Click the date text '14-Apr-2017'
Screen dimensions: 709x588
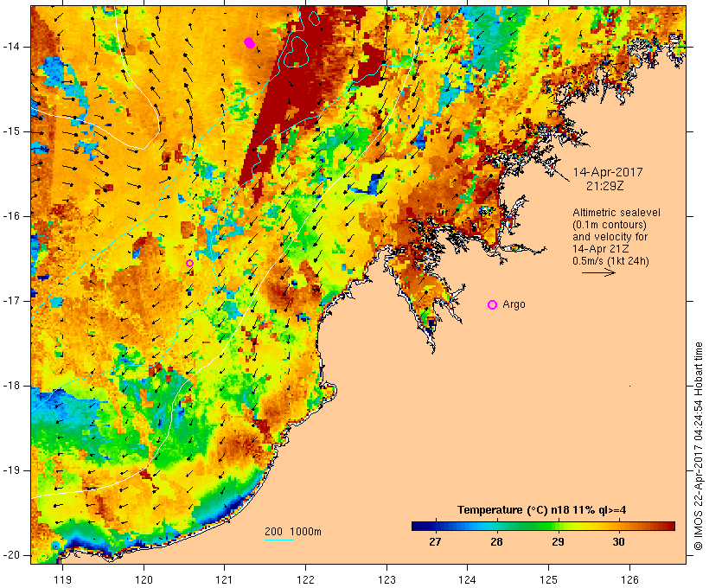pos(608,172)
